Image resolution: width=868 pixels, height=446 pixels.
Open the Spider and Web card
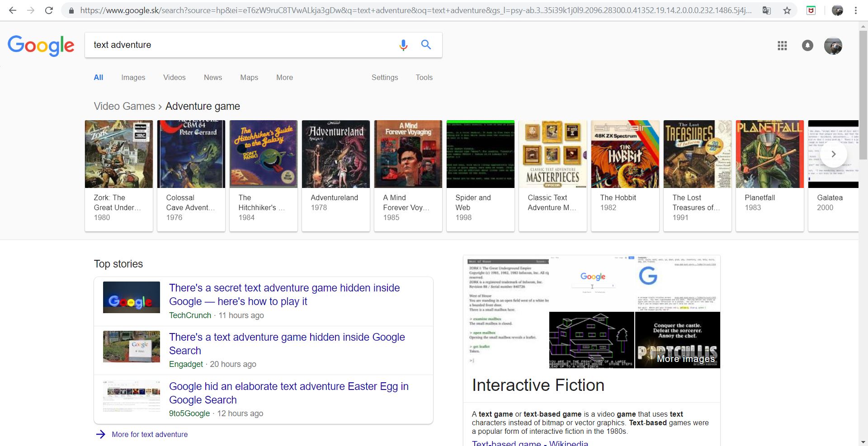[481, 176]
